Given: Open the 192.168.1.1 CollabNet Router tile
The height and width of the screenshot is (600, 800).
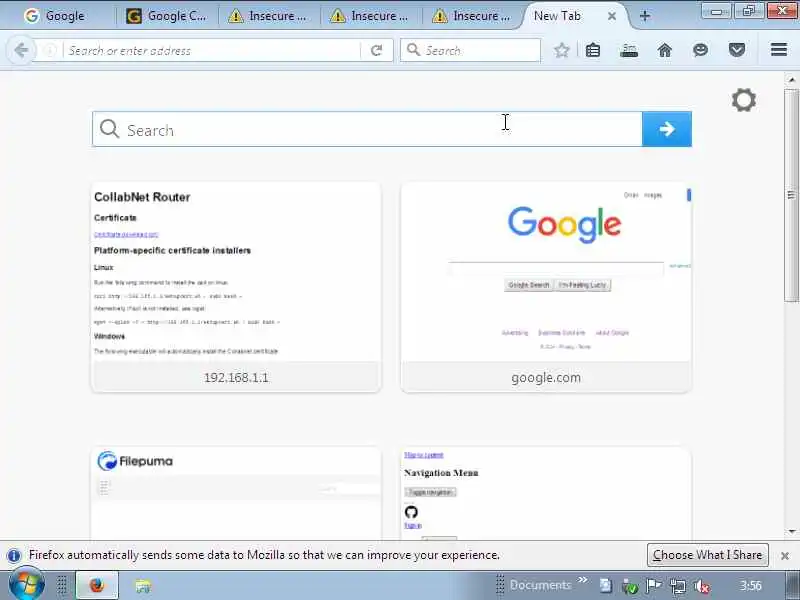Looking at the screenshot, I should click(x=236, y=287).
